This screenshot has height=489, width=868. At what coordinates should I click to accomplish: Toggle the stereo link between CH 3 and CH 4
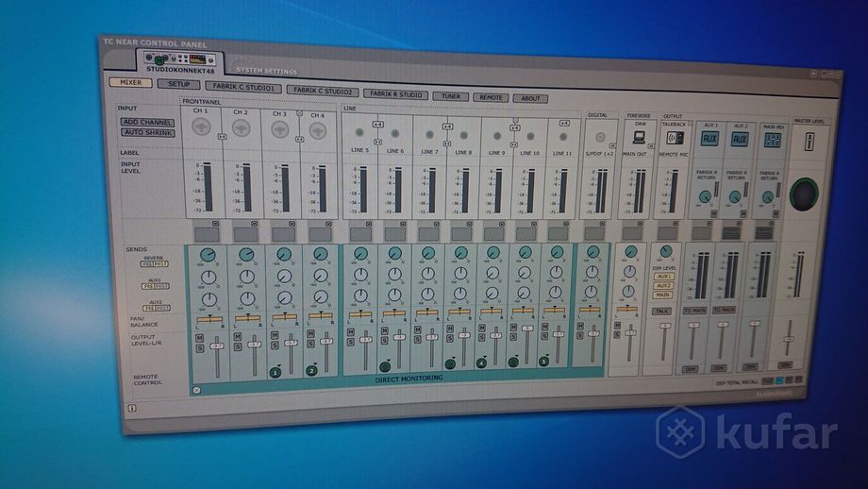299,140
